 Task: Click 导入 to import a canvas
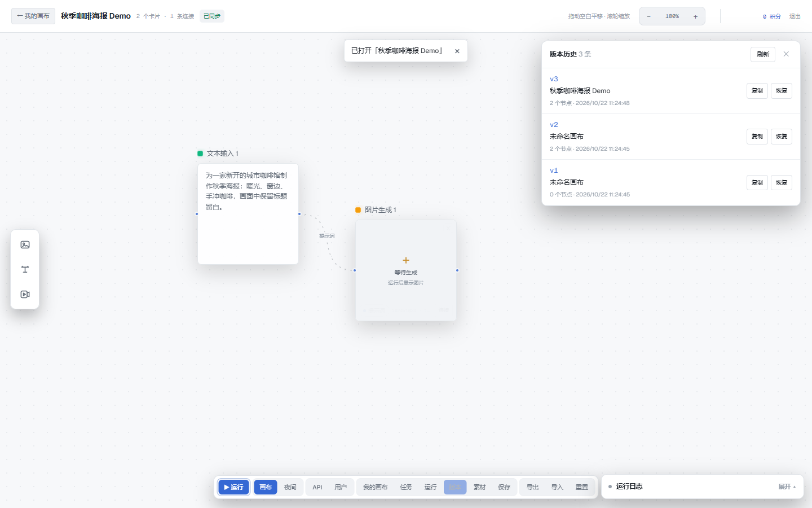tap(557, 487)
